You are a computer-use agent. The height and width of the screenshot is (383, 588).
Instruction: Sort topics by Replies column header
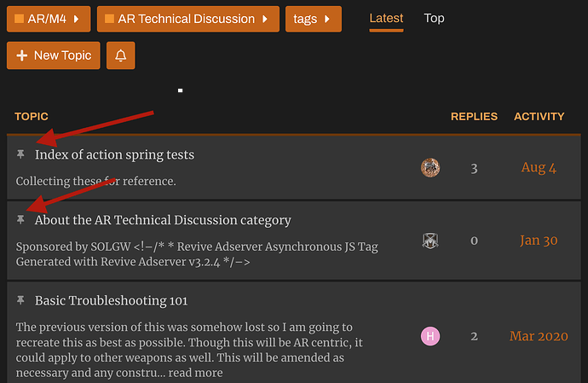(x=474, y=116)
